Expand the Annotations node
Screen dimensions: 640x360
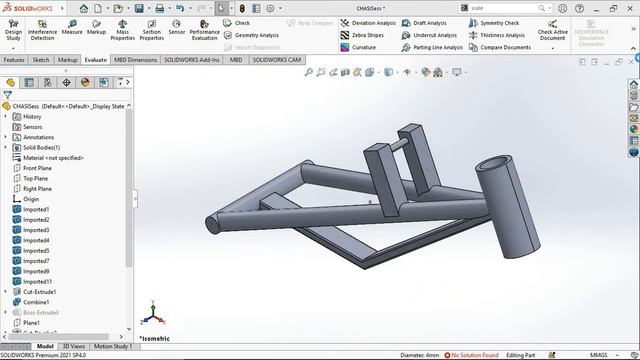click(5, 137)
